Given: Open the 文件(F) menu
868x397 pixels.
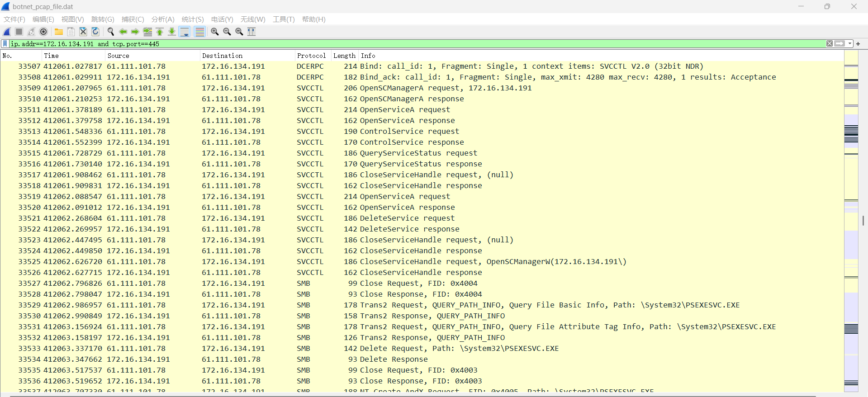Looking at the screenshot, I should point(14,19).
